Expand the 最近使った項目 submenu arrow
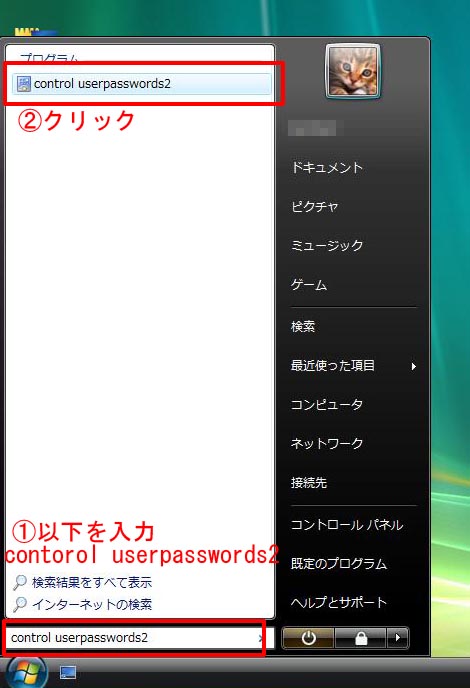 (413, 366)
